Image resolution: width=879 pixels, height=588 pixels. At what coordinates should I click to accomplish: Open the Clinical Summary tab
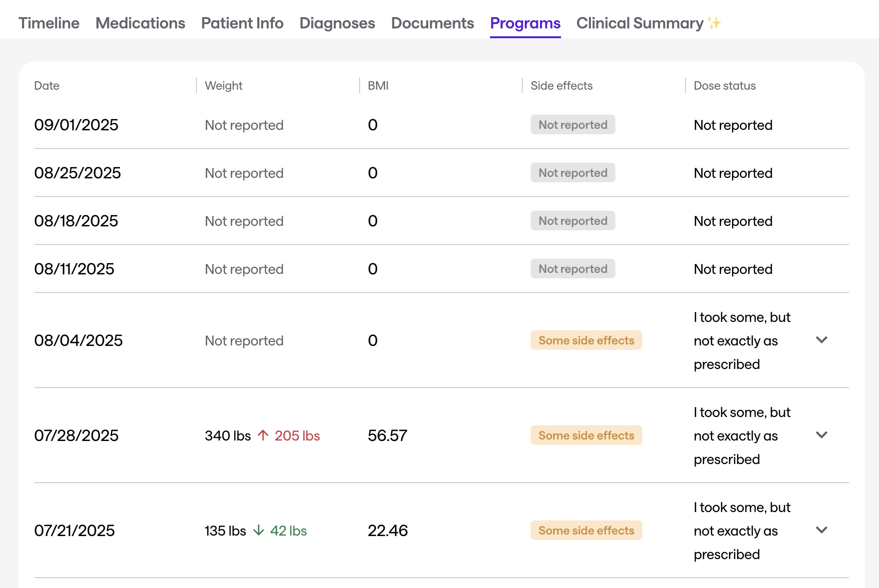pyautogui.click(x=639, y=23)
